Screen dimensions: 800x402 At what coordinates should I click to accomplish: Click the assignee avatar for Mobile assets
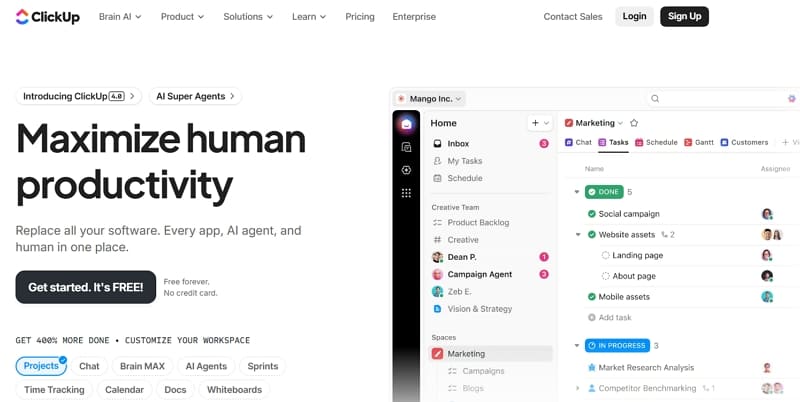click(767, 296)
